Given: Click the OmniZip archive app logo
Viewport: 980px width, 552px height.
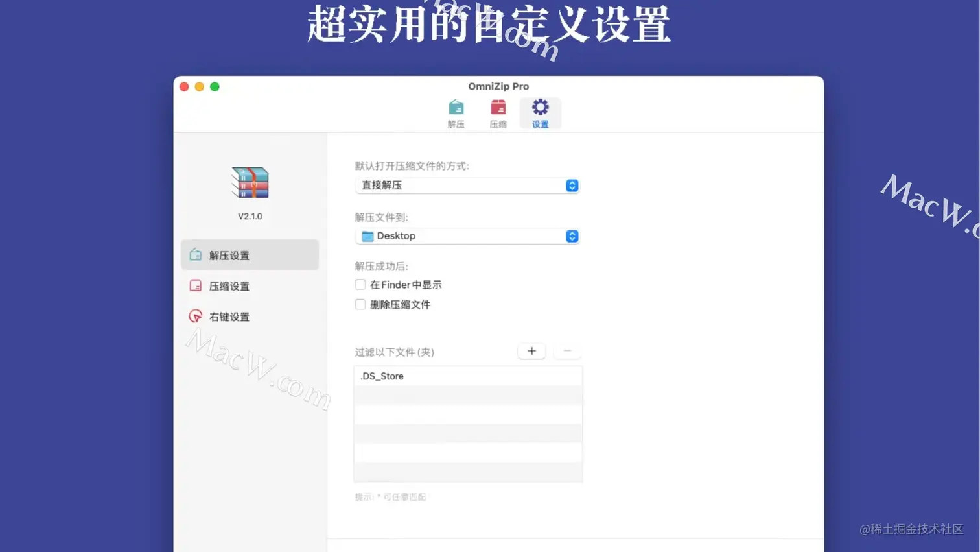Looking at the screenshot, I should (250, 182).
